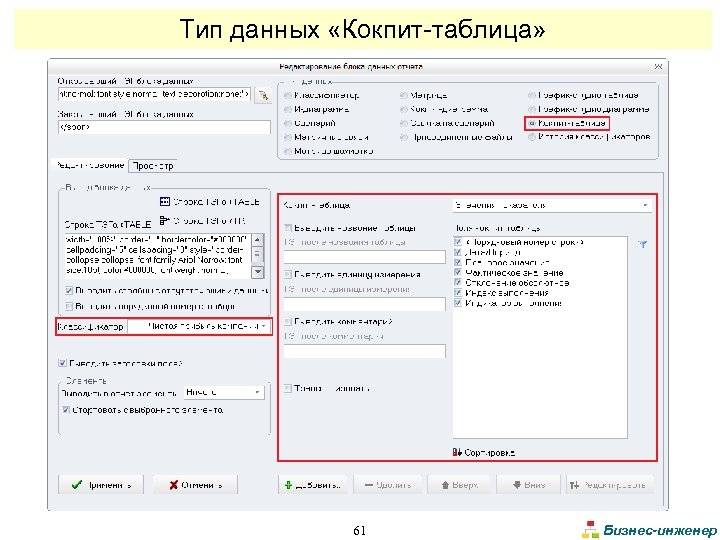Click the Редактировать button
The width and height of the screenshot is (720, 540).
(610, 485)
